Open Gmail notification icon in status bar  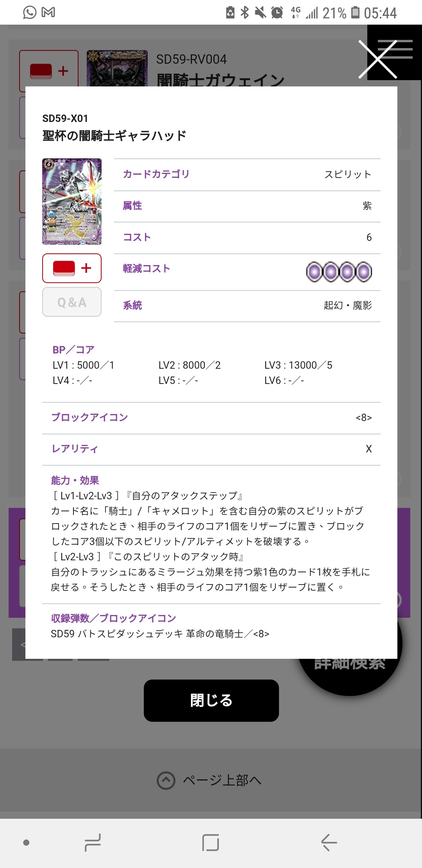click(x=48, y=13)
